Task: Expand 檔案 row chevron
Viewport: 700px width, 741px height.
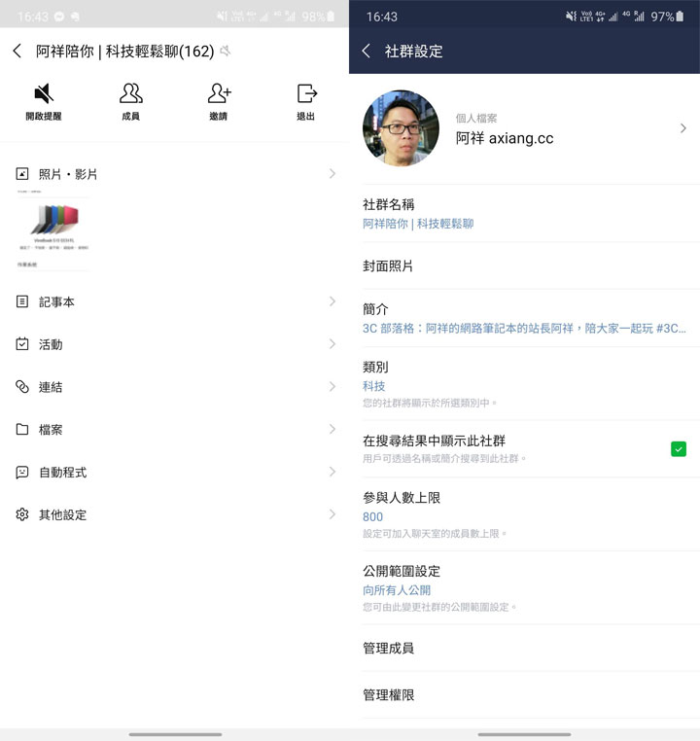Action: tap(332, 429)
